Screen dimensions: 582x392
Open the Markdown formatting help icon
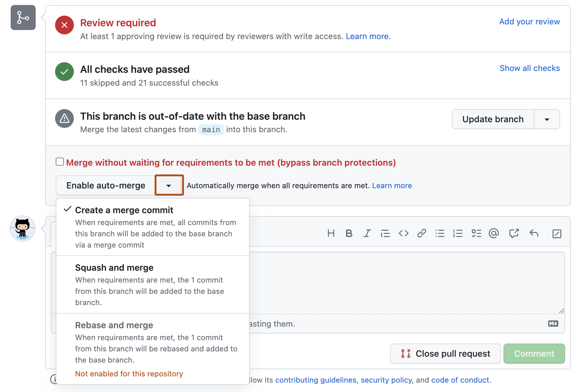pos(553,324)
